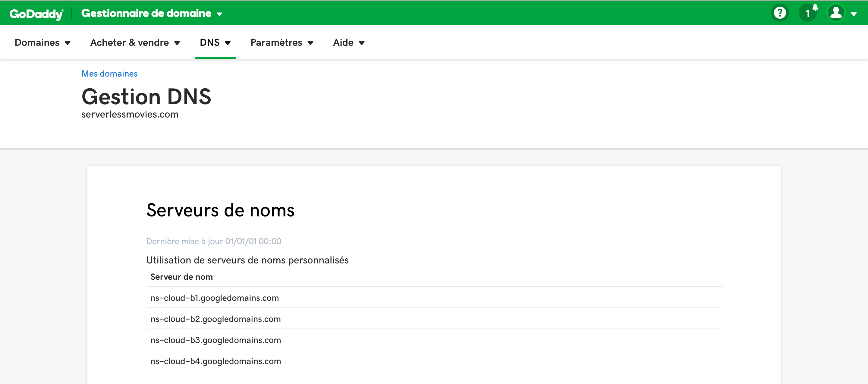Screen dimensions: 868x384
Task: Select nameserver ns-cloud-b2.googledomains.com row
Action: pyautogui.click(x=216, y=319)
